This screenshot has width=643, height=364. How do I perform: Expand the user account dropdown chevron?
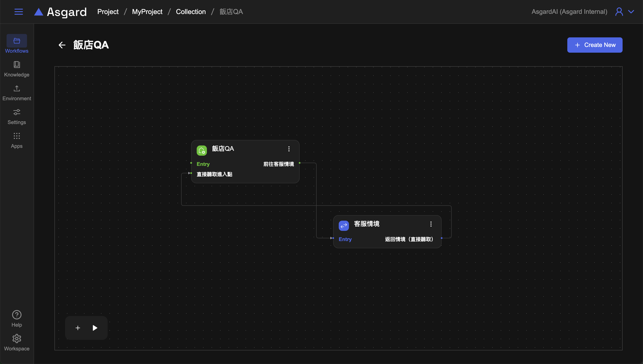[631, 12]
